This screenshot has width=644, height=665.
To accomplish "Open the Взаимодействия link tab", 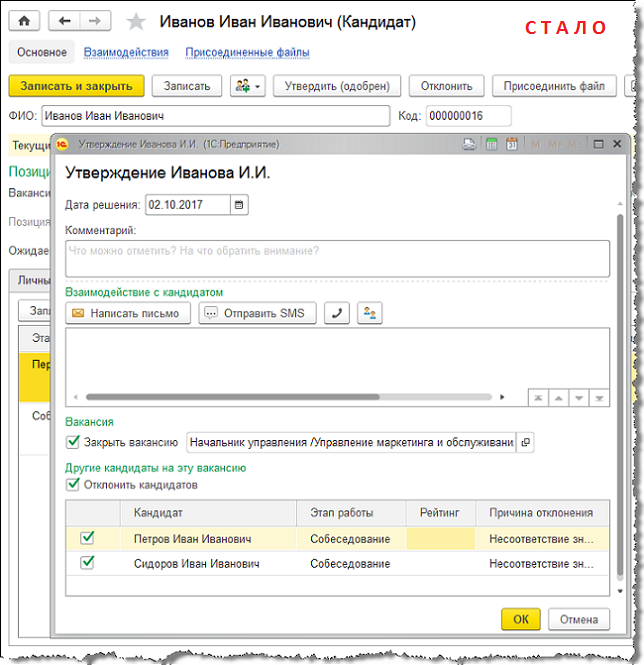I will 126,52.
